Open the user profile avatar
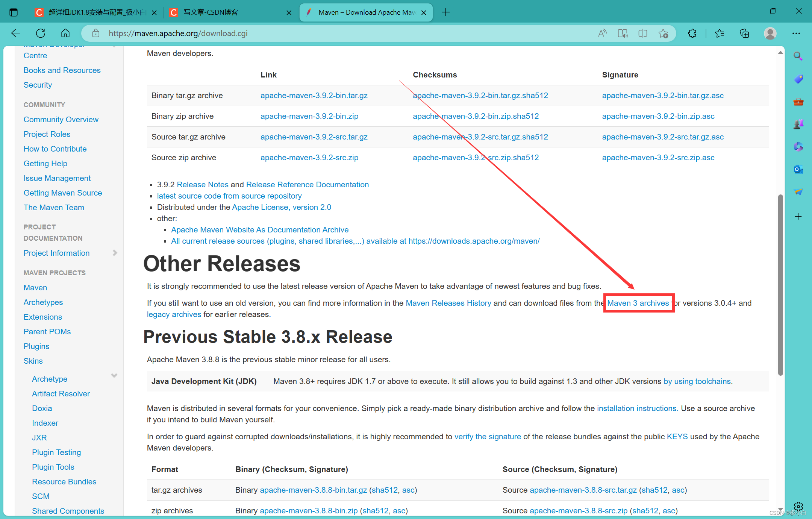Viewport: 812px width, 519px height. coord(770,33)
